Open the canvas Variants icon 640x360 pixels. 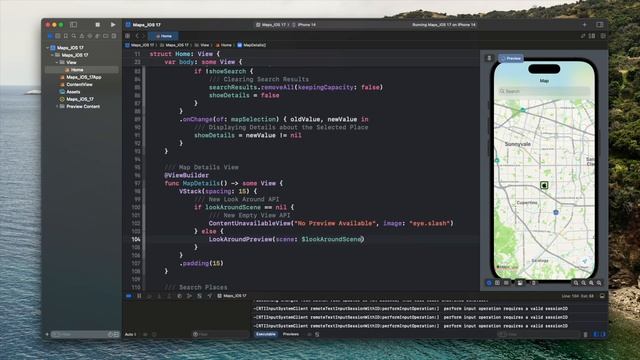pyautogui.click(x=506, y=282)
